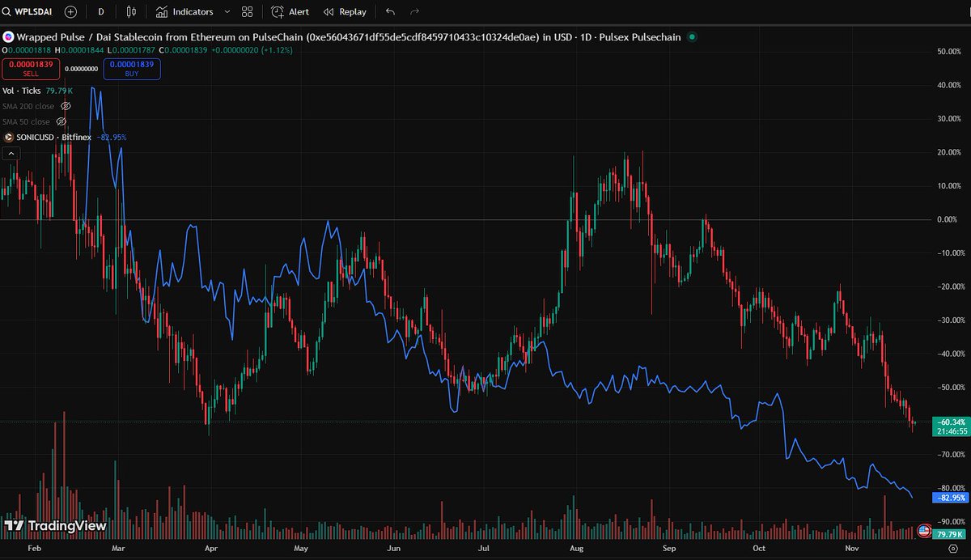Change the D timeframe interval
This screenshot has width=971, height=560.
[x=100, y=12]
